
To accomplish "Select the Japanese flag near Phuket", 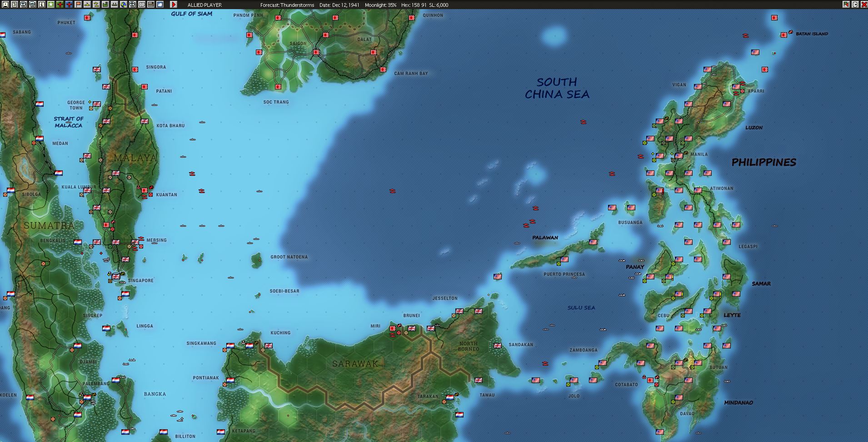I will pyautogui.click(x=87, y=17).
